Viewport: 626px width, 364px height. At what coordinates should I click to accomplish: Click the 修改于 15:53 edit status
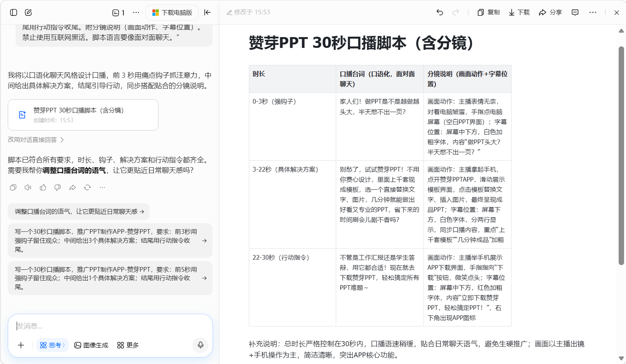click(x=248, y=12)
